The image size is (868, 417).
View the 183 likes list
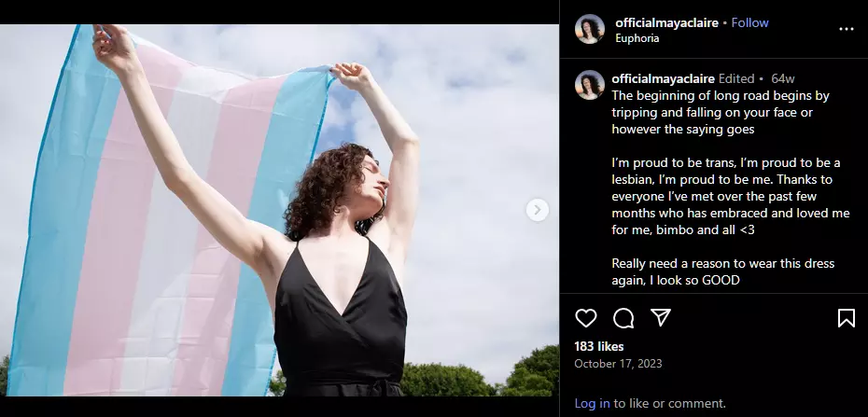tap(599, 346)
